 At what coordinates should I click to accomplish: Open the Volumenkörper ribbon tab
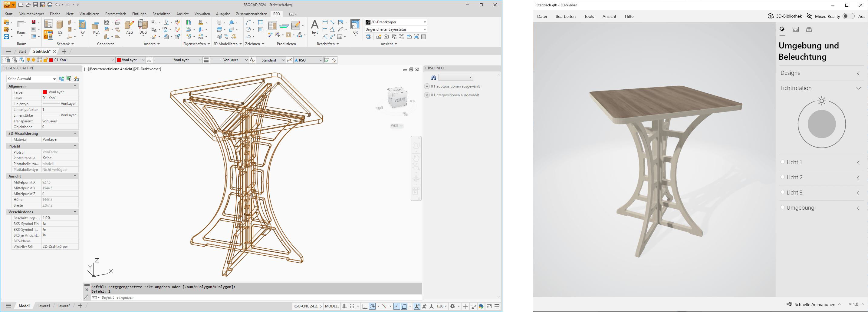pyautogui.click(x=32, y=14)
